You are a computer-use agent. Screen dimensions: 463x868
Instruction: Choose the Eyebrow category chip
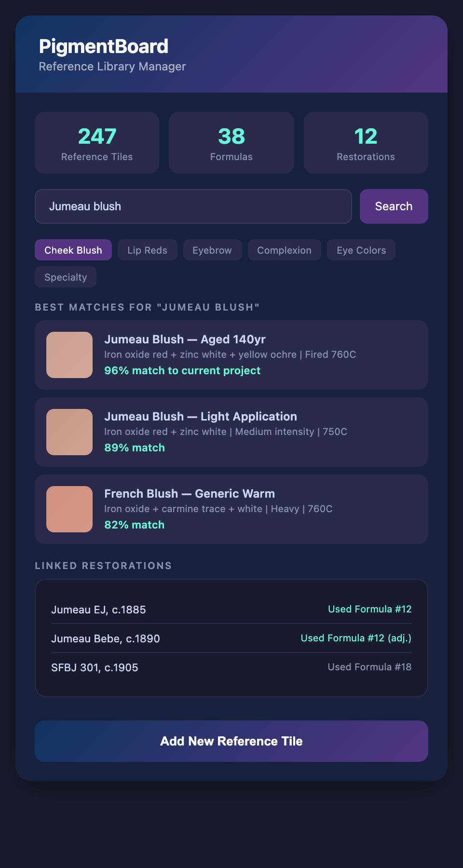pos(212,250)
